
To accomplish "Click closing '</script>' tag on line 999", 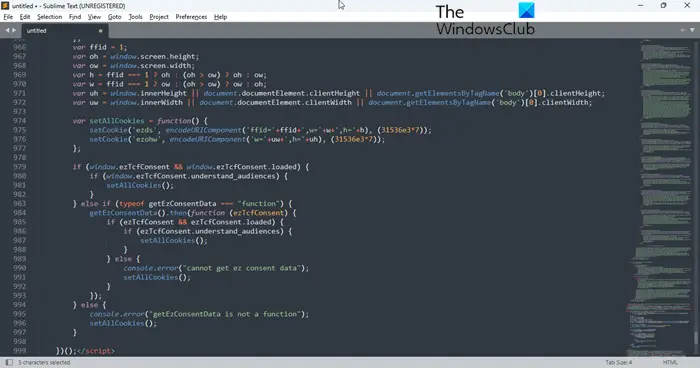I will tap(96, 351).
